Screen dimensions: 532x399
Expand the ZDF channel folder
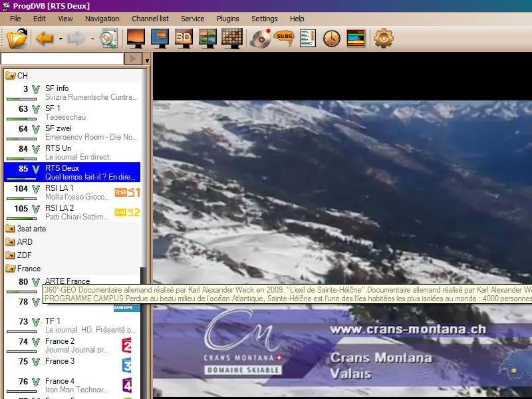click(x=10, y=255)
